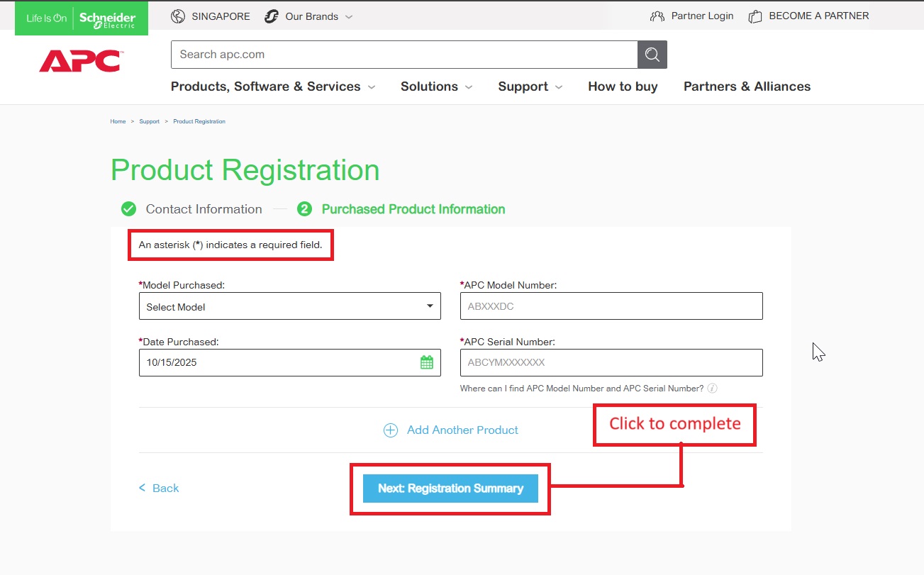Click the Back link
The height and width of the screenshot is (575, 924).
(165, 489)
